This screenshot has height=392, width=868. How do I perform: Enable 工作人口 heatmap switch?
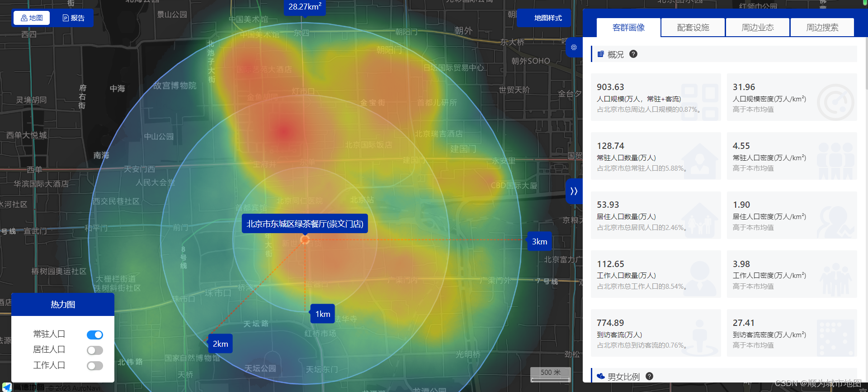point(95,366)
